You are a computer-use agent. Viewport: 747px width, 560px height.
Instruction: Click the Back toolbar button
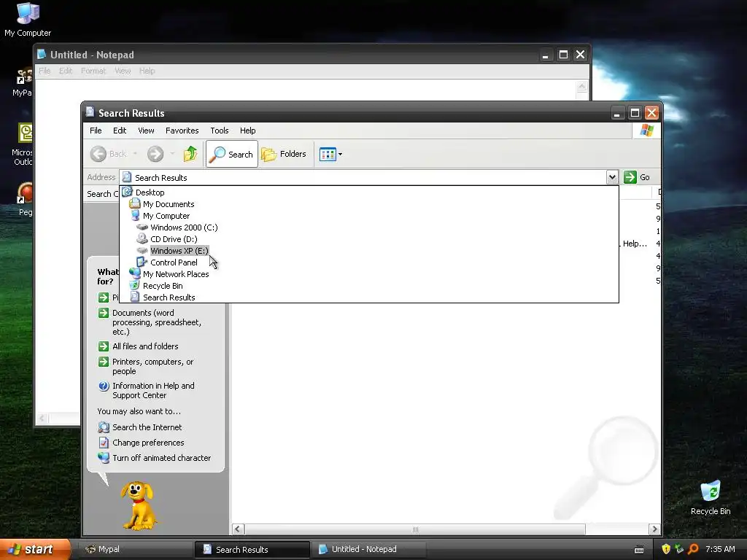click(109, 154)
